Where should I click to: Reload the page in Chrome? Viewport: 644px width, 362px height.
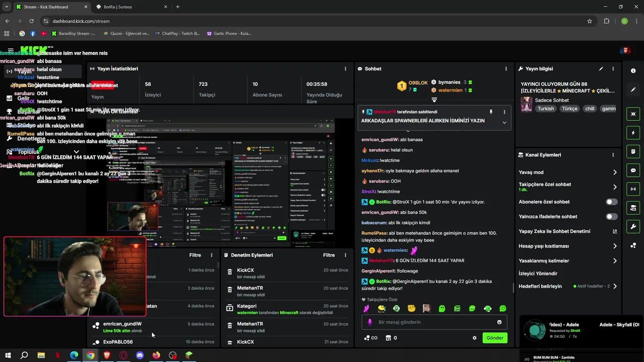click(x=31, y=21)
